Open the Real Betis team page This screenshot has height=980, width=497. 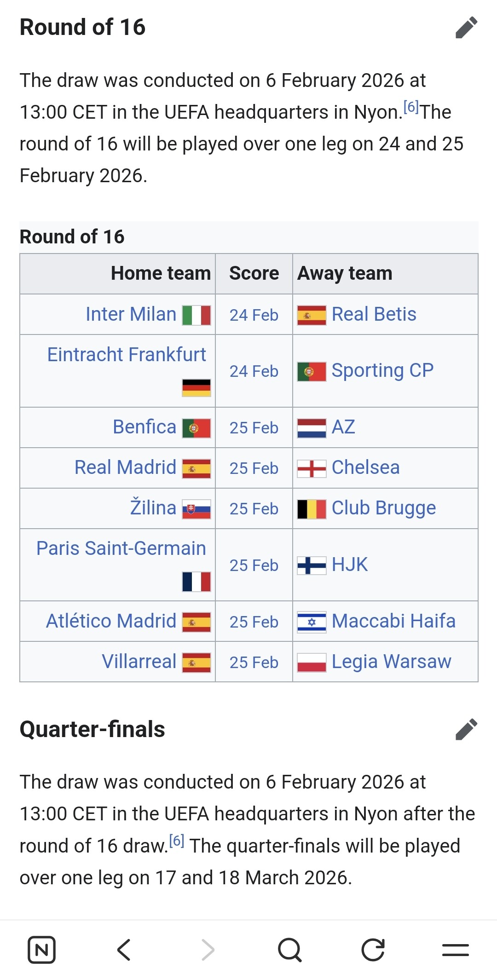374,314
